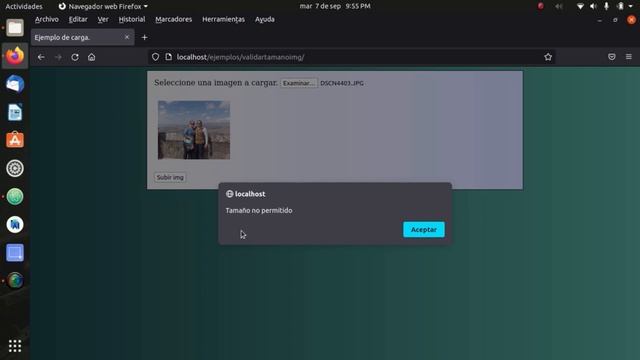Open the blue square screenshot app in dock
Image resolution: width=640 pixels, height=360 pixels.
click(15, 253)
